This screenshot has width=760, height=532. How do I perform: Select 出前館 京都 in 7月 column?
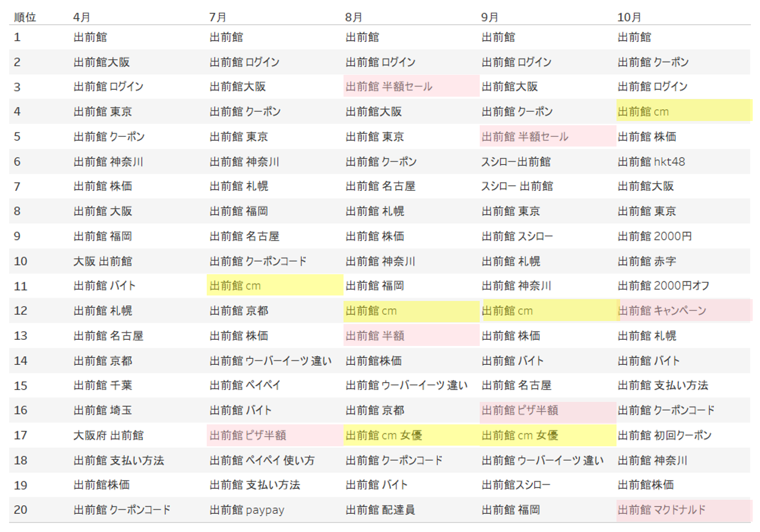click(239, 311)
